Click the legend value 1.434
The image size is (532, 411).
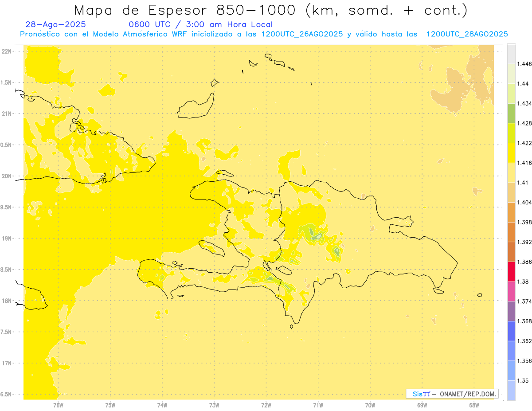524,103
